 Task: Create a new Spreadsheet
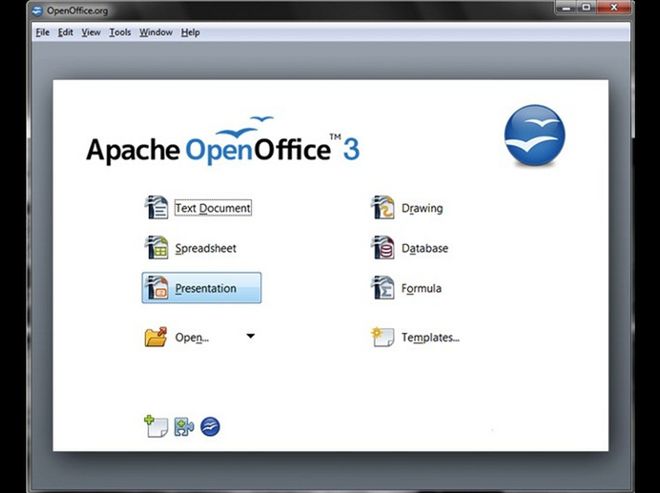click(205, 248)
